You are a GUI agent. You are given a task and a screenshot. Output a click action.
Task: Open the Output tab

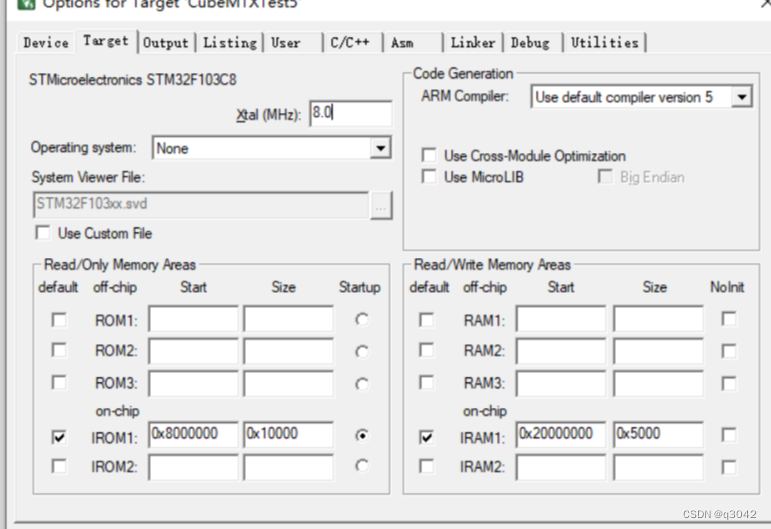pyautogui.click(x=166, y=43)
